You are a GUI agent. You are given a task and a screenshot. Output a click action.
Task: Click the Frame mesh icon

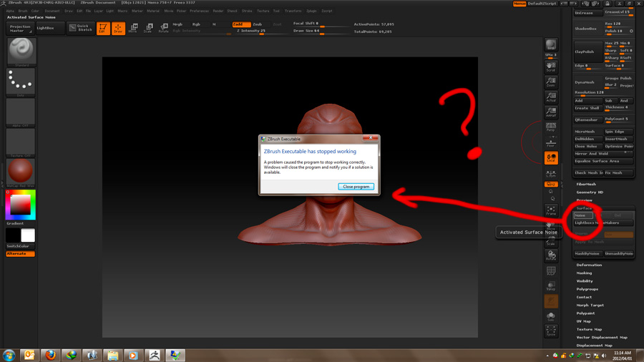point(551,210)
